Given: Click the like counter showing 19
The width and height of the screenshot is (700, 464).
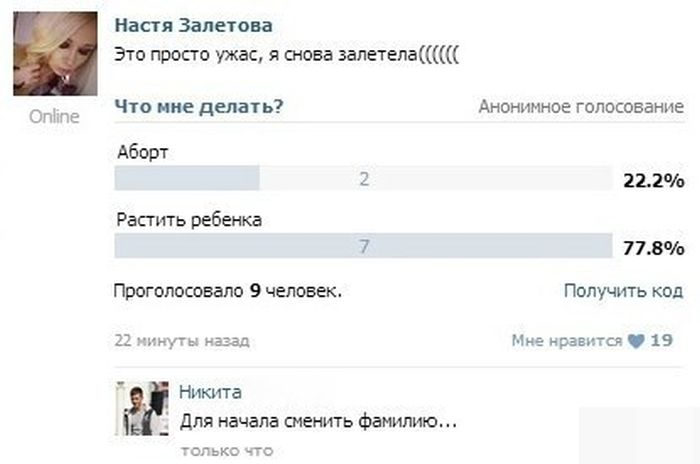Looking at the screenshot, I should 661,341.
